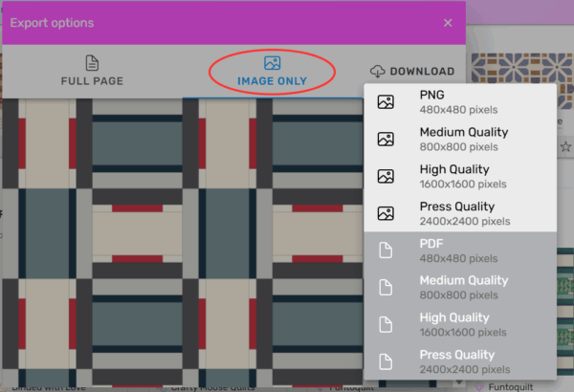Click the file icon beside PDF
This screenshot has height=392, width=574.
pos(386,250)
